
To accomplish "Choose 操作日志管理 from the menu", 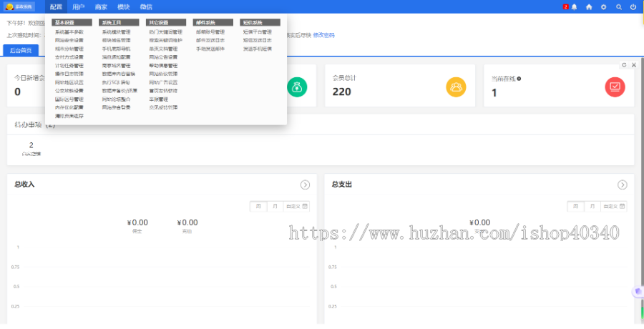I will [69, 74].
